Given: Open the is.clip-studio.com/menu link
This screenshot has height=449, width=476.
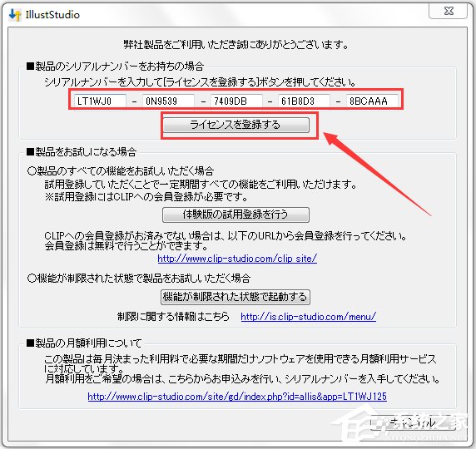Looking at the screenshot, I should click(x=308, y=317).
